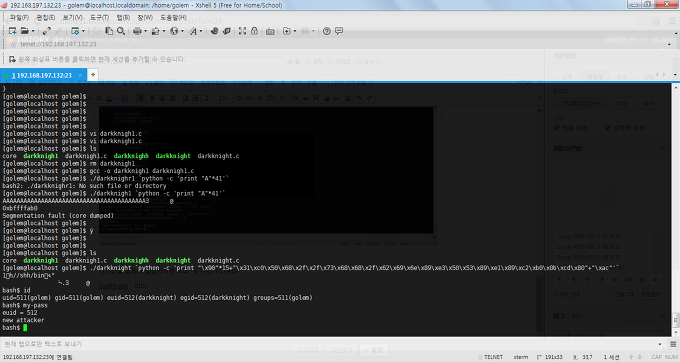Click the Xagent launch icon next to Xftp
Image resolution: width=680 pixels, height=362 pixels.
[226, 31]
